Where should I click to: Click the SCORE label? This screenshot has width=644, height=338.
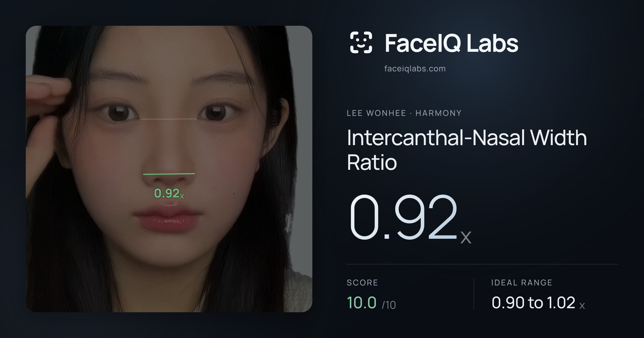(362, 283)
